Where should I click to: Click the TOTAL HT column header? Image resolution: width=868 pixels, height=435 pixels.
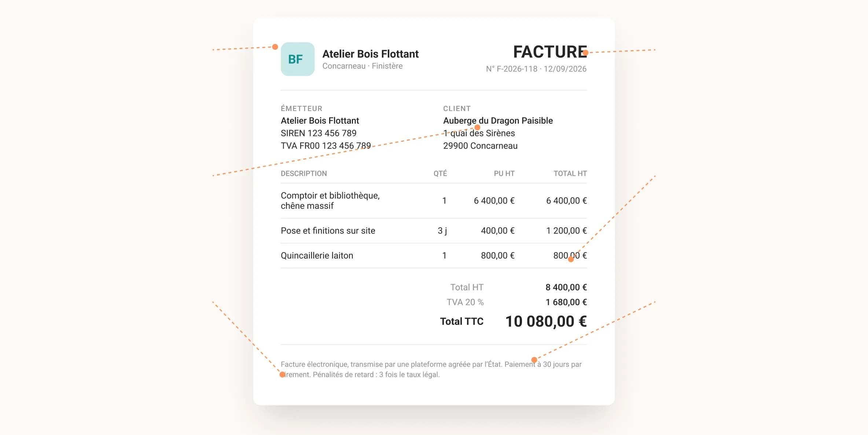click(570, 174)
